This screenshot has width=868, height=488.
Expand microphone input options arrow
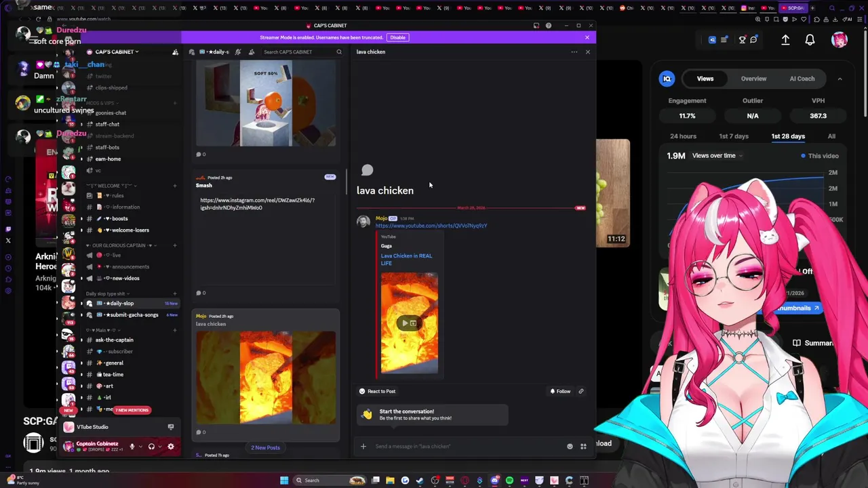[x=140, y=447]
